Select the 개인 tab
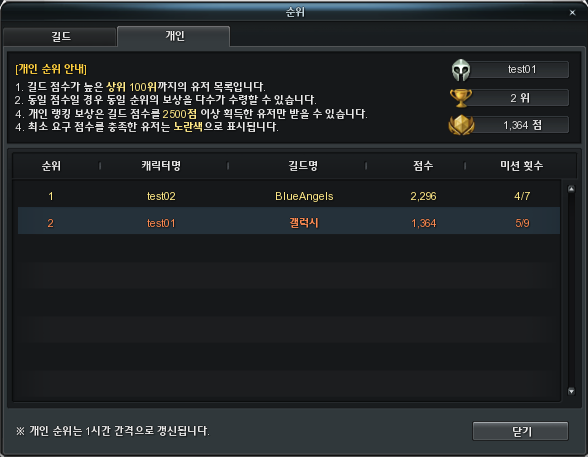 point(174,36)
